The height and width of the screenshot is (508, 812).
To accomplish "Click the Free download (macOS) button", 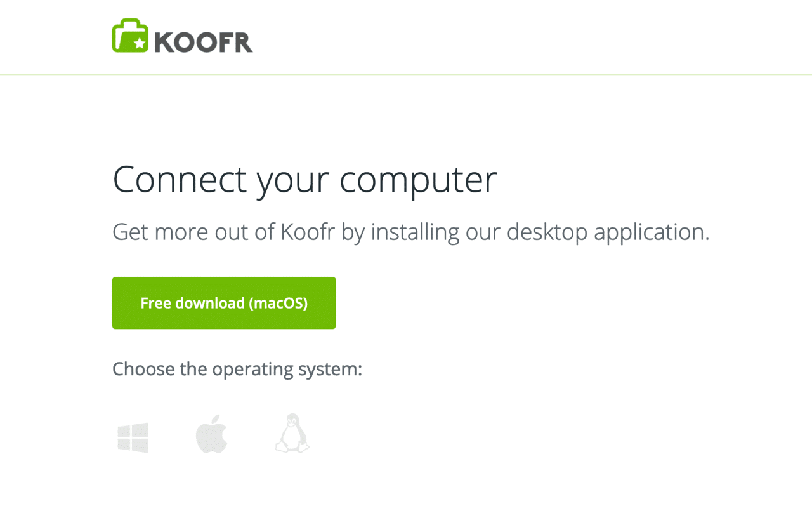I will point(223,303).
